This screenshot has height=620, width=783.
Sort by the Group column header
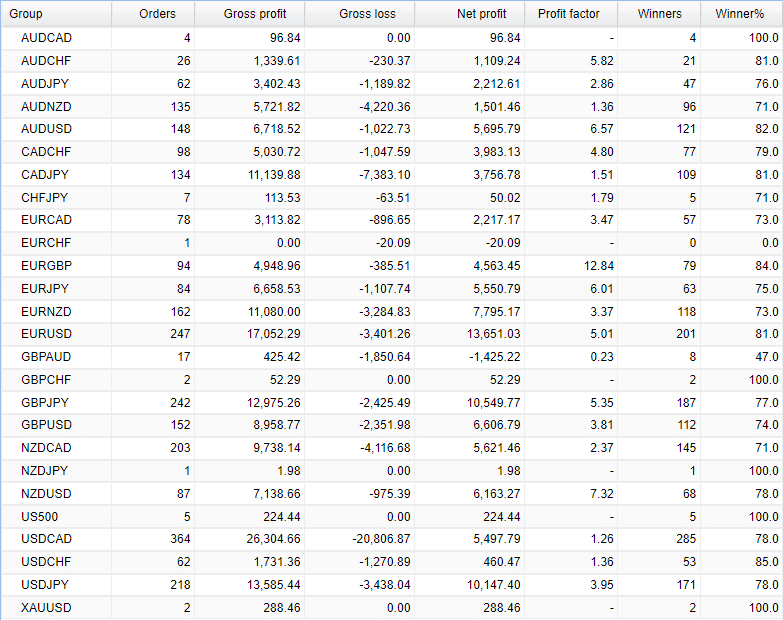56,13
